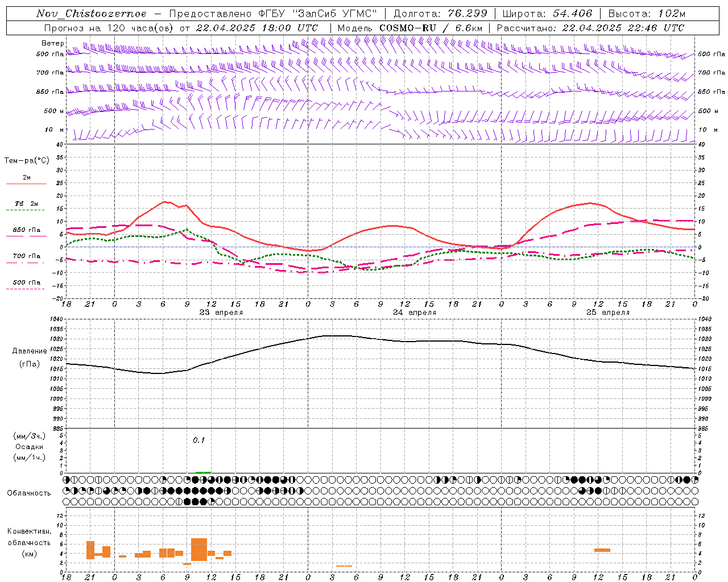Click the green precipitation bar under 0.1

click(203, 472)
